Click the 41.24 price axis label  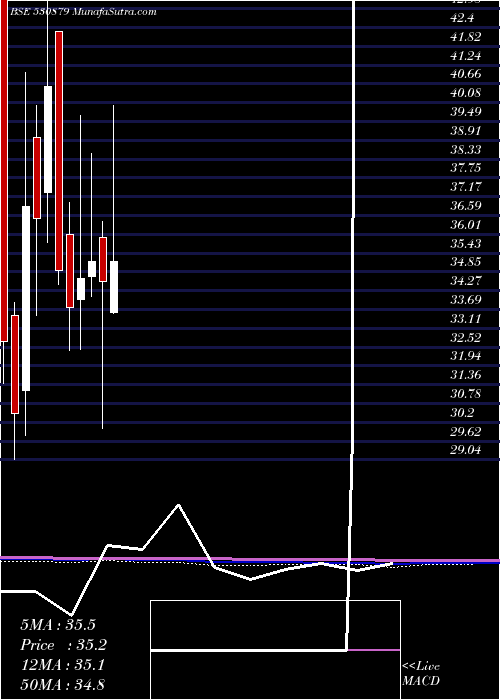click(x=466, y=56)
